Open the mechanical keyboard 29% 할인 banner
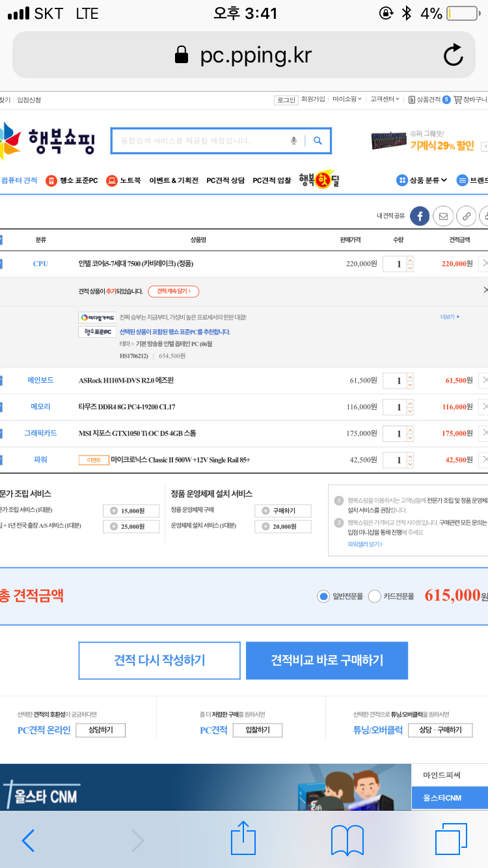This screenshot has width=488, height=868. pyautogui.click(x=424, y=141)
